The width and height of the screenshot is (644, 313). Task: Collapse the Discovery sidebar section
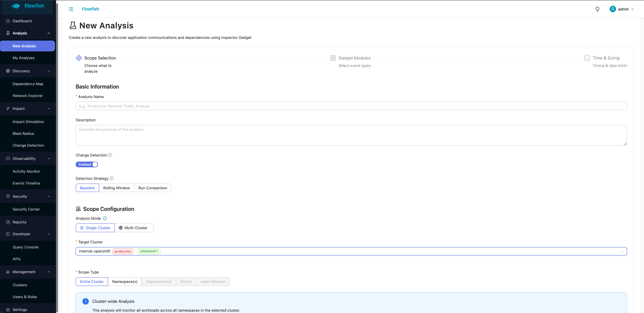coord(49,71)
